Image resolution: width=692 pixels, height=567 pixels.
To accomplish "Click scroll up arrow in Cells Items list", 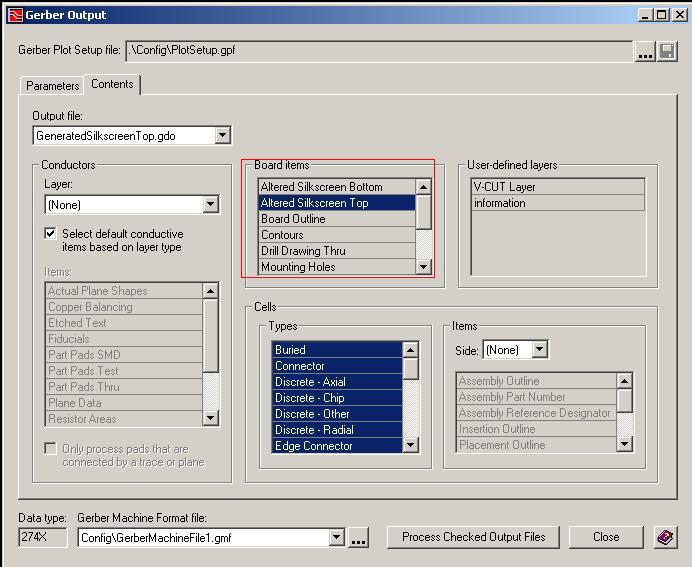I will [x=624, y=381].
